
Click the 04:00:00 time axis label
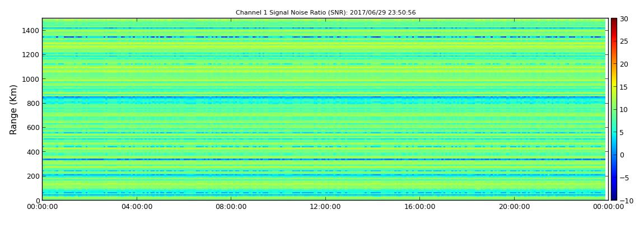click(x=137, y=207)
